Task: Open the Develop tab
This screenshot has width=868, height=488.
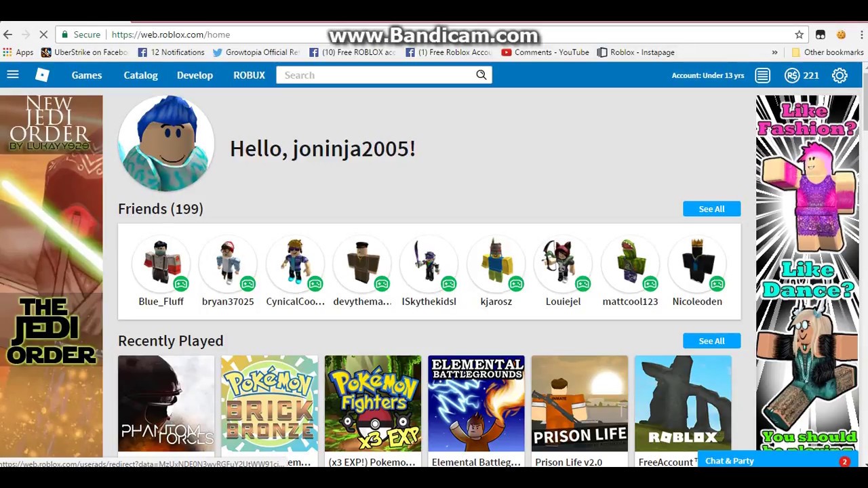Action: coord(195,75)
